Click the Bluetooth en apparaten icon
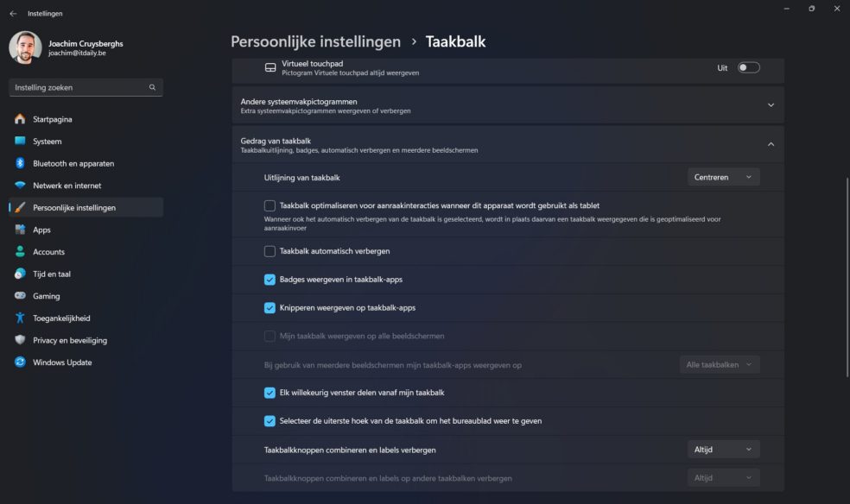 click(x=20, y=163)
